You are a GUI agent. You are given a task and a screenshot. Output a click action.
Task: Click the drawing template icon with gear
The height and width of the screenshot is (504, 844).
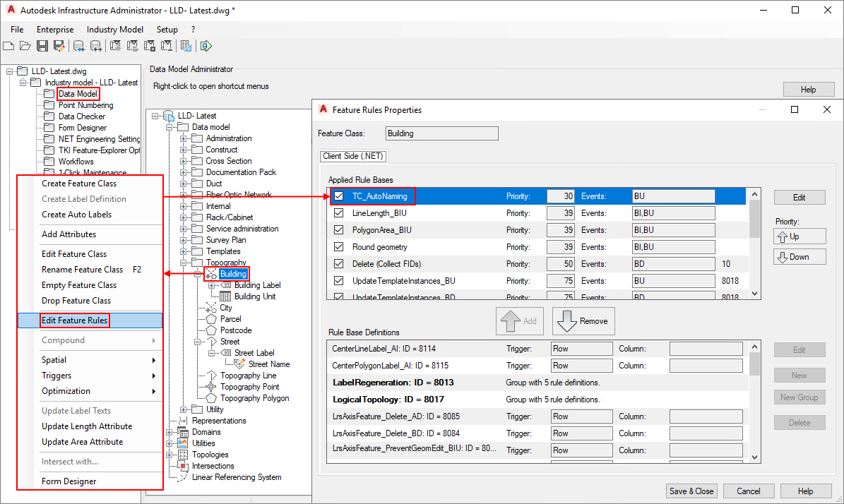pyautogui.click(x=115, y=47)
